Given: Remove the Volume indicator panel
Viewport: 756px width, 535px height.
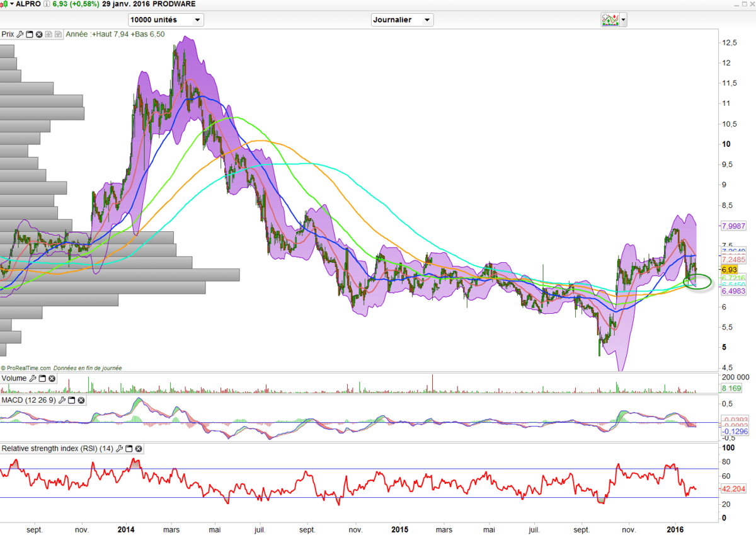Looking at the screenshot, I should pos(52,379).
